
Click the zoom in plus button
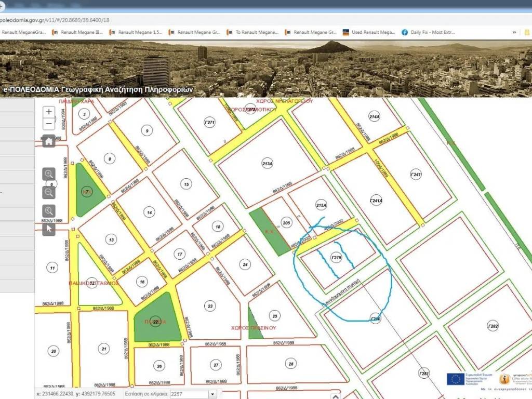click(x=49, y=112)
